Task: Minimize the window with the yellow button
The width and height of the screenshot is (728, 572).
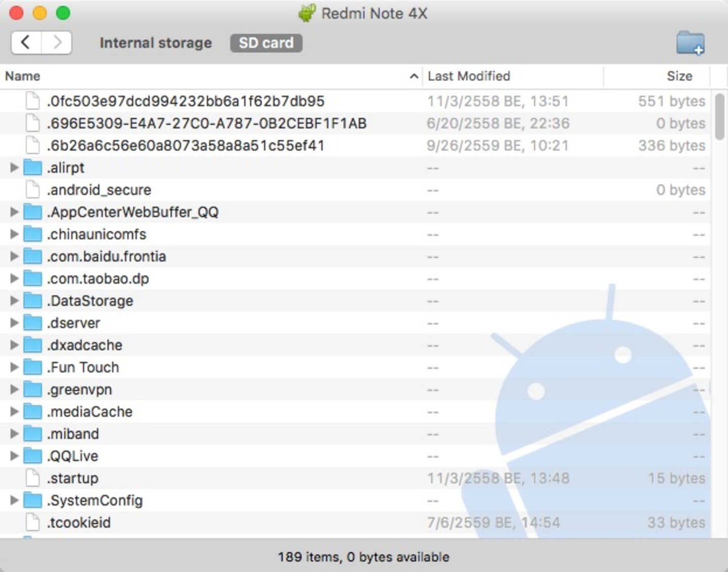Action: point(40,13)
